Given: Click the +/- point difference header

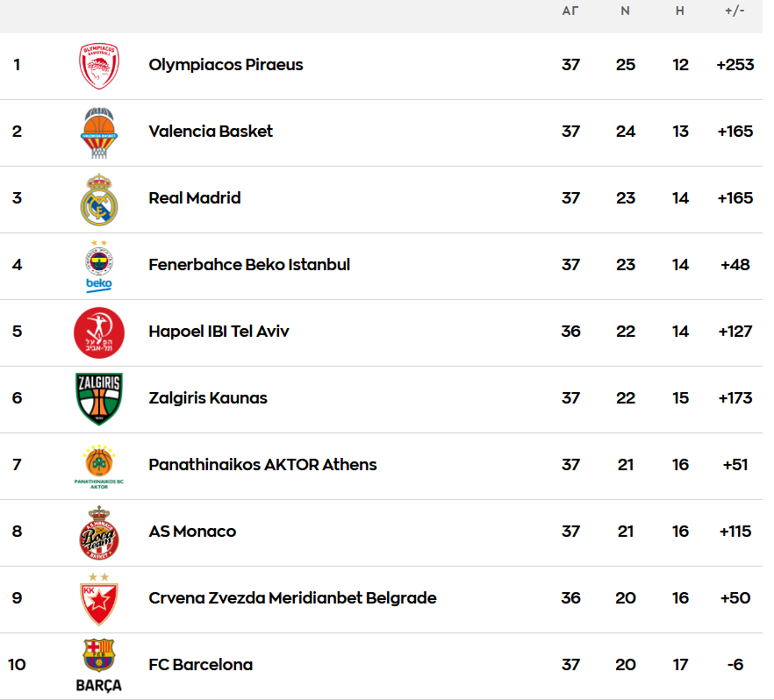Looking at the screenshot, I should point(735,11).
